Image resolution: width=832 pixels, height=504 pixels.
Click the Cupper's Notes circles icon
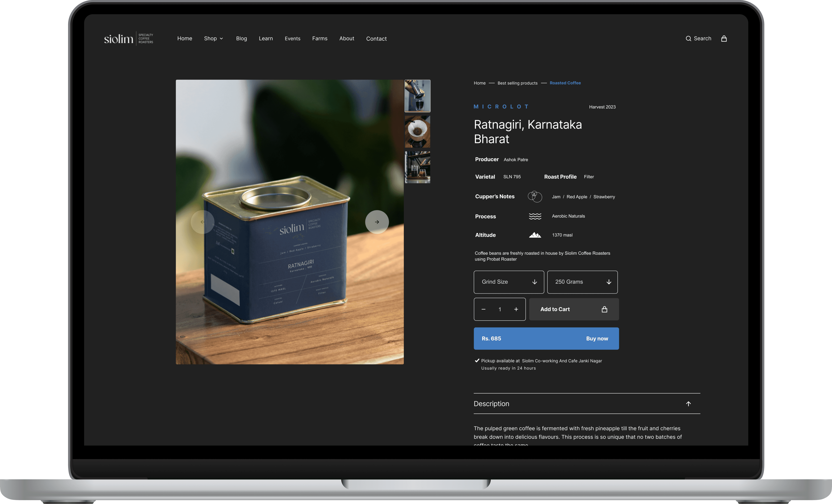pos(534,196)
